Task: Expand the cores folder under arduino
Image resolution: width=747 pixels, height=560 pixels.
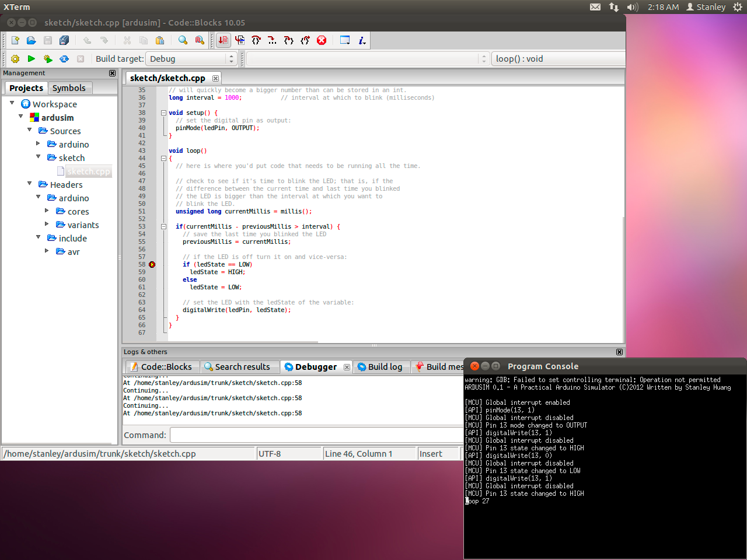Action: (x=47, y=211)
